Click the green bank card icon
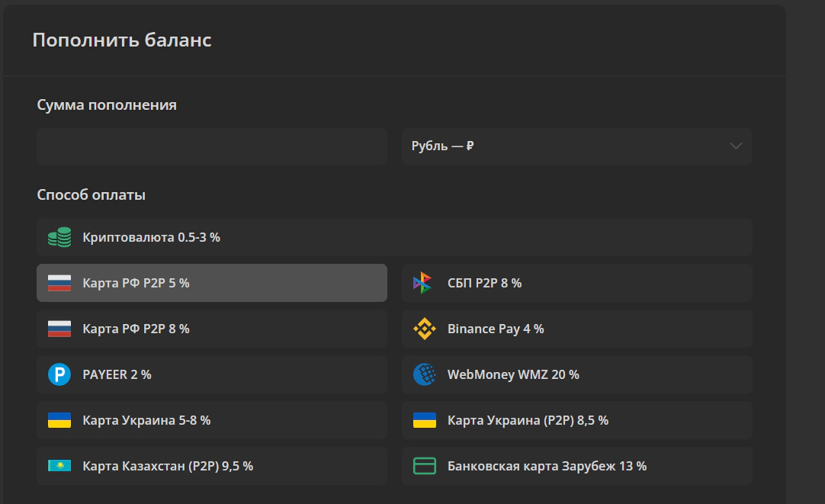This screenshot has height=504, width=825. (x=424, y=466)
